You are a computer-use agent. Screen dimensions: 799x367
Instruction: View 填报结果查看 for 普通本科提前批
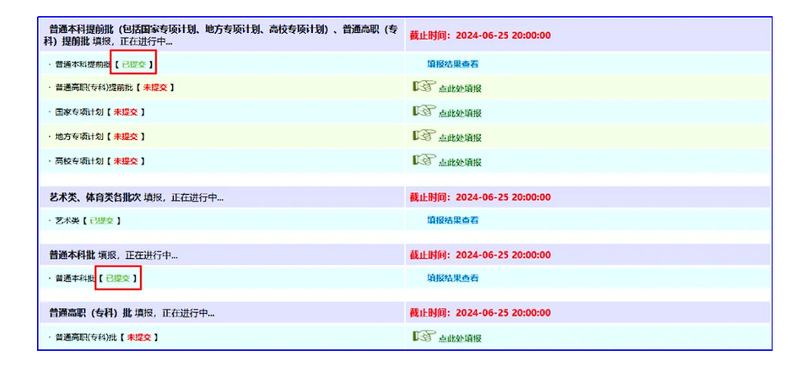452,64
